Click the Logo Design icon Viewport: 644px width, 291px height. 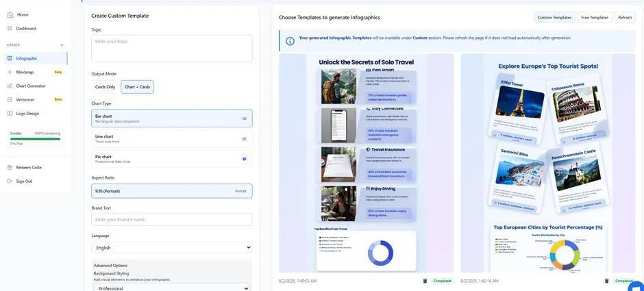(10, 113)
